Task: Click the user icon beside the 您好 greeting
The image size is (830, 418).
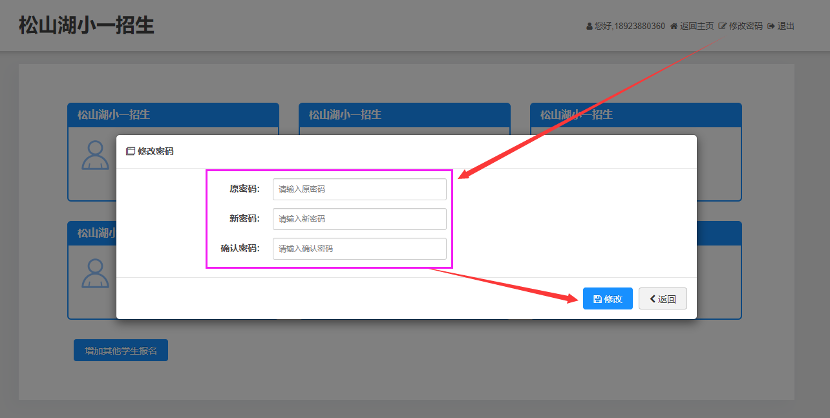Action: tap(589, 26)
